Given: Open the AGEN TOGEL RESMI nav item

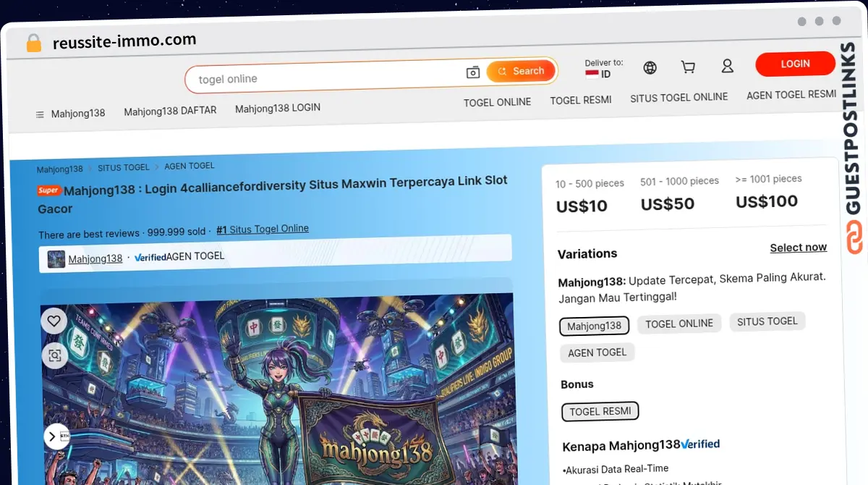Looking at the screenshot, I should (791, 95).
